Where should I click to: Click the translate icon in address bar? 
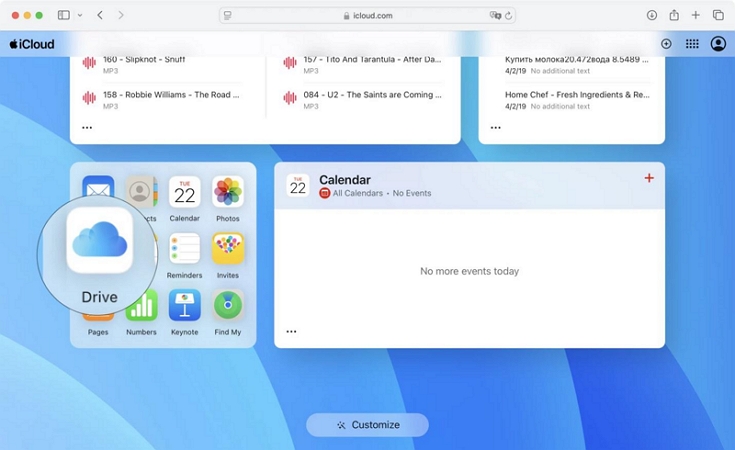[x=495, y=15]
